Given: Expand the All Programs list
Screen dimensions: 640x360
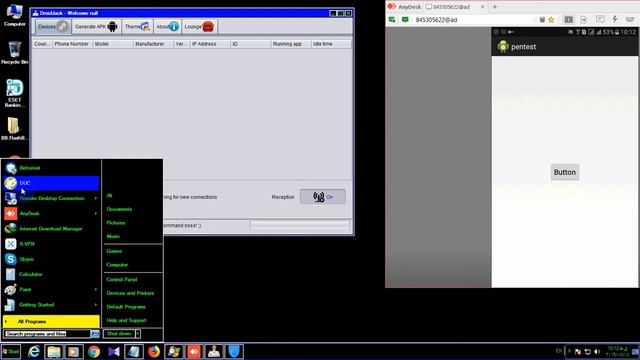Looking at the screenshot, I should (x=51, y=322).
